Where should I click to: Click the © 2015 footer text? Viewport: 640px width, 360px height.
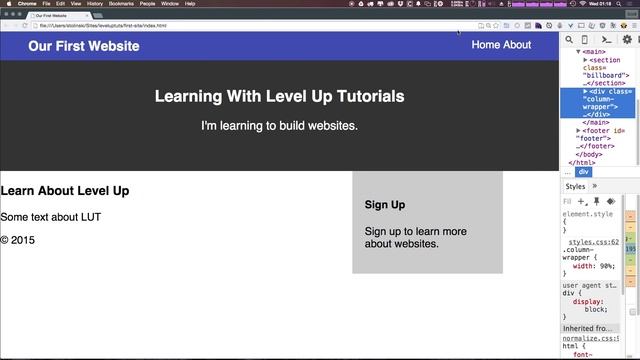[x=18, y=240]
